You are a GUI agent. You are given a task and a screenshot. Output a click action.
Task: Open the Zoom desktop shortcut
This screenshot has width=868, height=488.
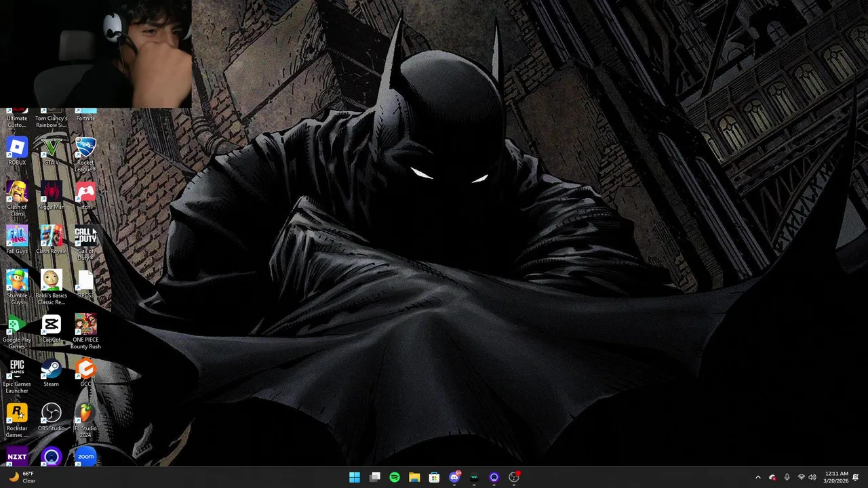tap(85, 456)
